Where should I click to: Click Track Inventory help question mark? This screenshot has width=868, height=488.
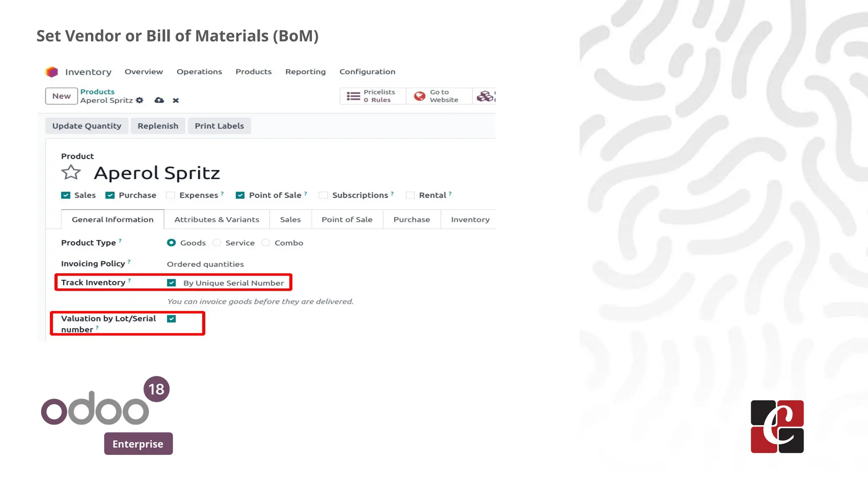tap(129, 280)
